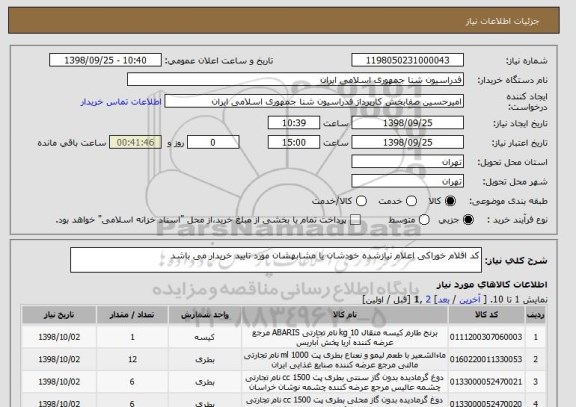Click the ردیف column header
Viewport: 576px width, 407px height.
click(x=536, y=315)
